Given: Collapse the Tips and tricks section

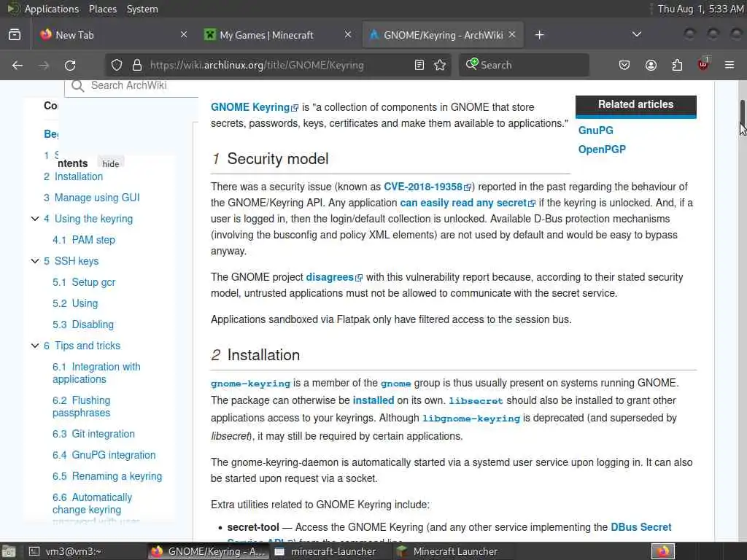Looking at the screenshot, I should pyautogui.click(x=35, y=346).
